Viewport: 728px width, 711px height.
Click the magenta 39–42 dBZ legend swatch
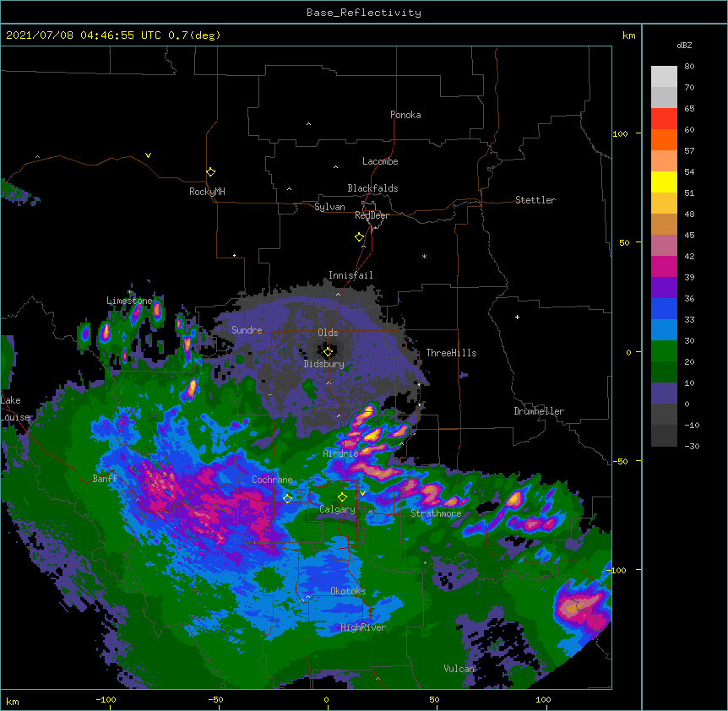pos(664,266)
